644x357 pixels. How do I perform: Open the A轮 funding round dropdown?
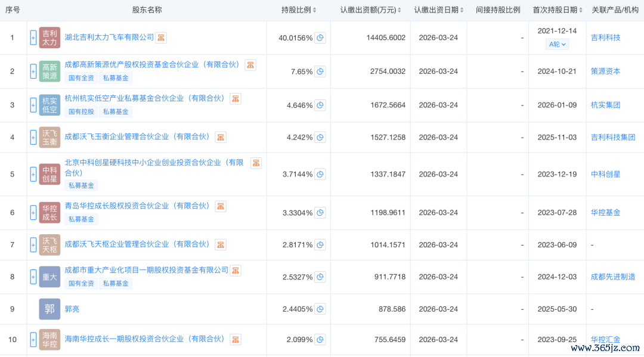point(558,44)
